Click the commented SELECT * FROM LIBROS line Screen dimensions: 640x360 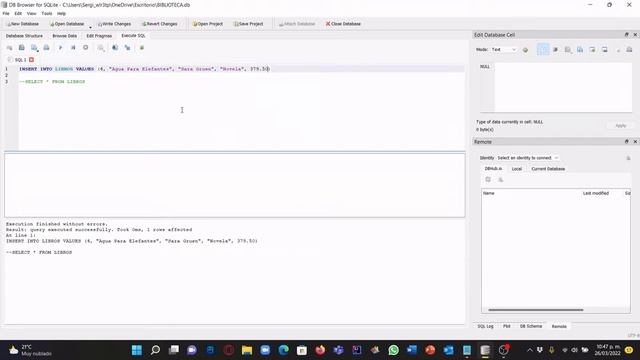coord(52,82)
